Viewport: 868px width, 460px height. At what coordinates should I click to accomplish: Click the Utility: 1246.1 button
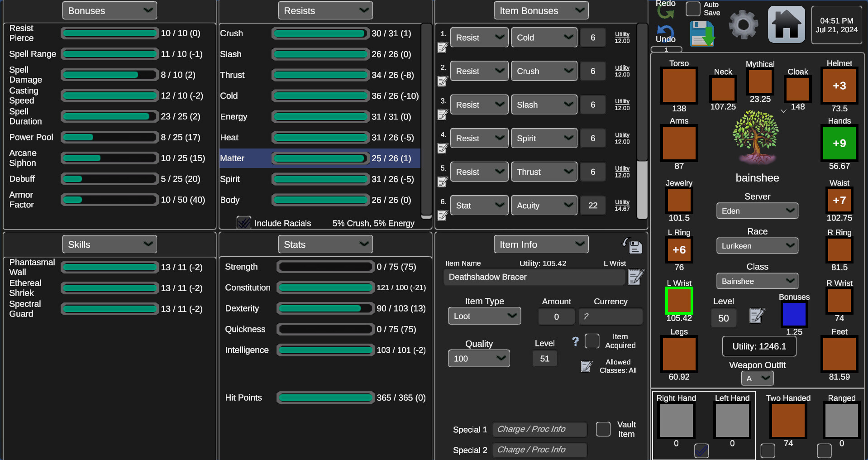click(x=759, y=346)
